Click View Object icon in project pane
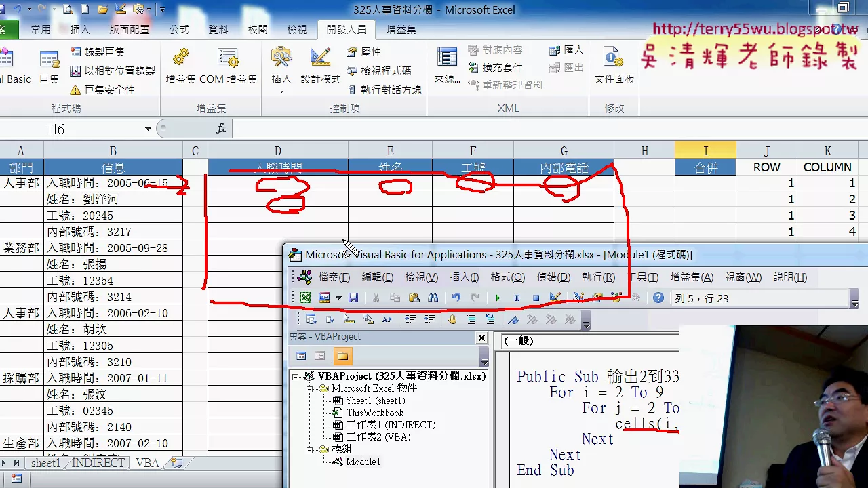This screenshot has height=488, width=868. pyautogui.click(x=320, y=356)
